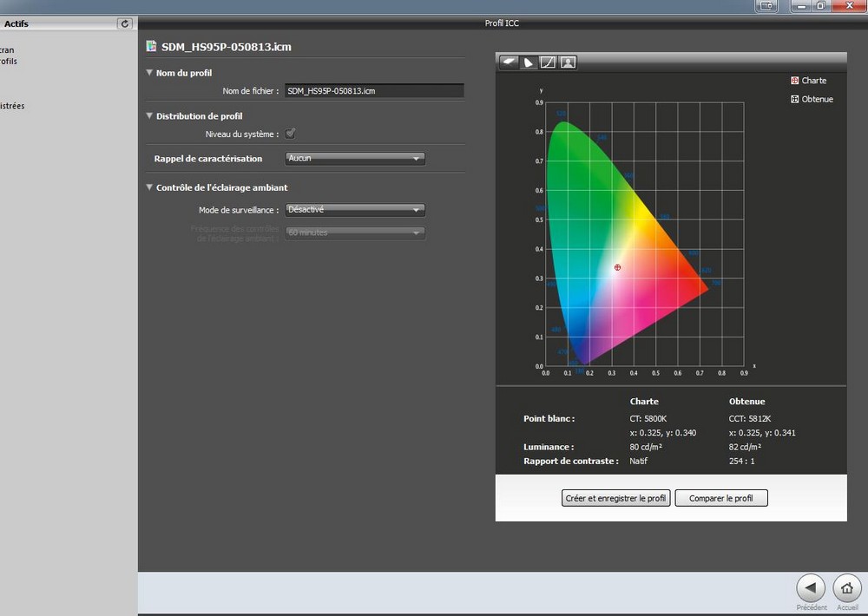Click the Comparer le profil button
This screenshot has width=868, height=616.
click(720, 498)
